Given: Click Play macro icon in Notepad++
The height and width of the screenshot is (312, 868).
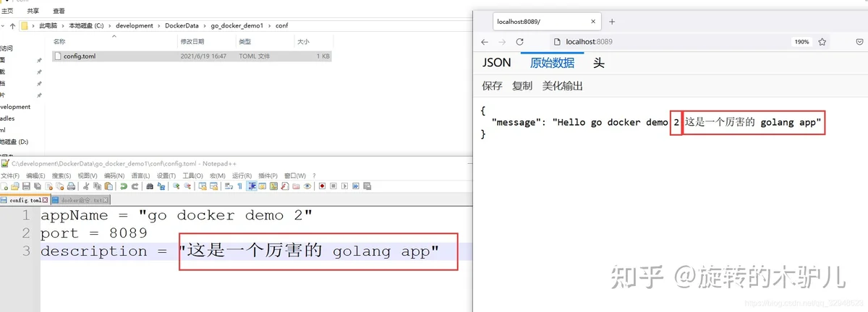Looking at the screenshot, I should (x=344, y=186).
